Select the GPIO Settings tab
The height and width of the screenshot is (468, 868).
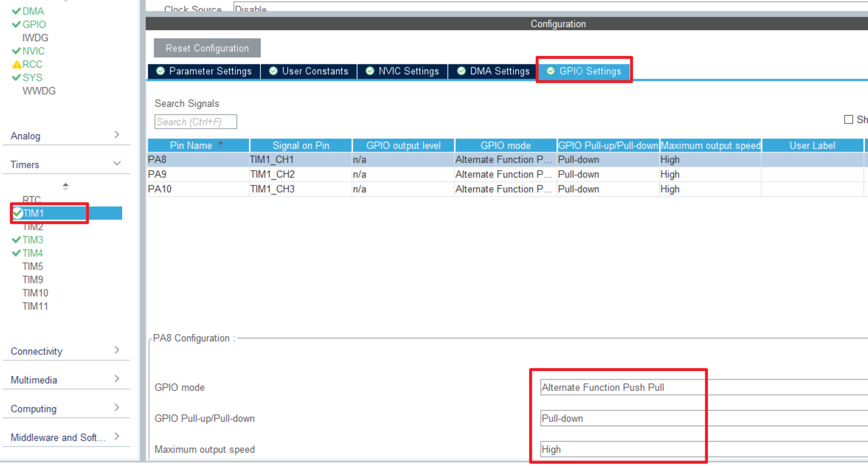click(x=584, y=71)
